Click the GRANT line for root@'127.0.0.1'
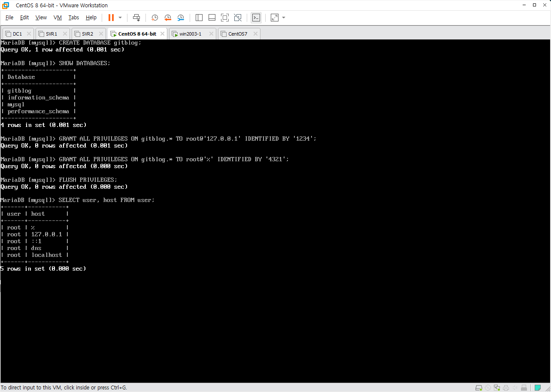The image size is (551, 392). pos(158,139)
